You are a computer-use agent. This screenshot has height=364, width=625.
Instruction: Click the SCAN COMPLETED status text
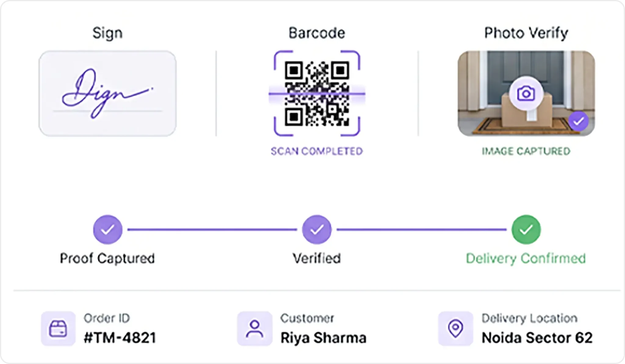317,151
